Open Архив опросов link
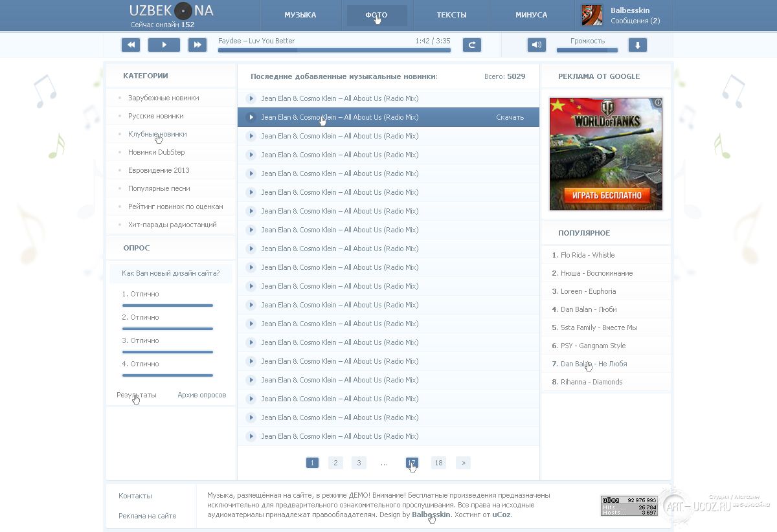777x532 pixels. 202,395
